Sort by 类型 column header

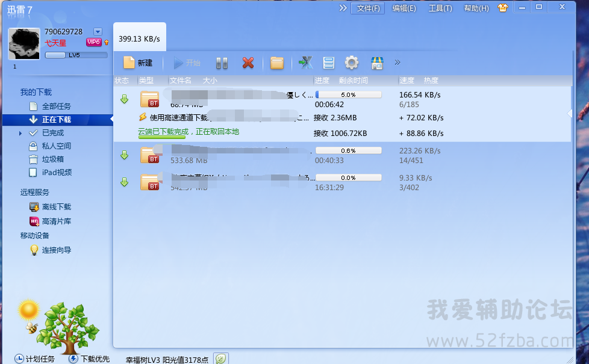coord(146,80)
